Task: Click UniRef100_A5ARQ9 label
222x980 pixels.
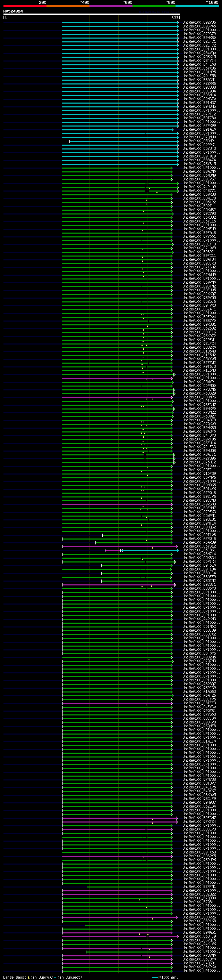Action: [199, 543]
